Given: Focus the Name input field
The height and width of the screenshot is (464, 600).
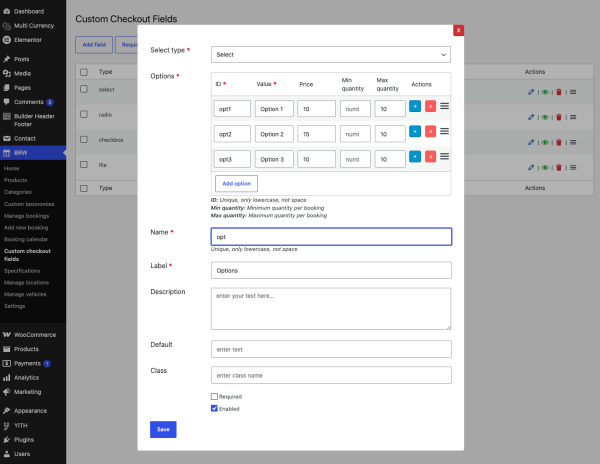Looking at the screenshot, I should [331, 237].
